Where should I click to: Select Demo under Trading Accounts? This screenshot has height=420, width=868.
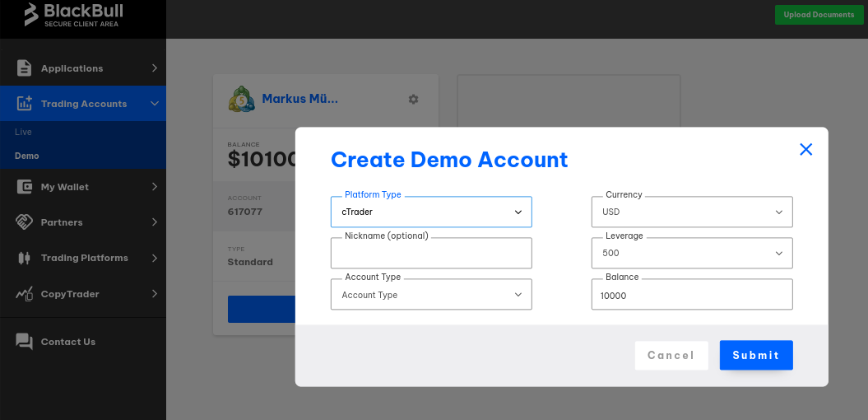tap(27, 156)
